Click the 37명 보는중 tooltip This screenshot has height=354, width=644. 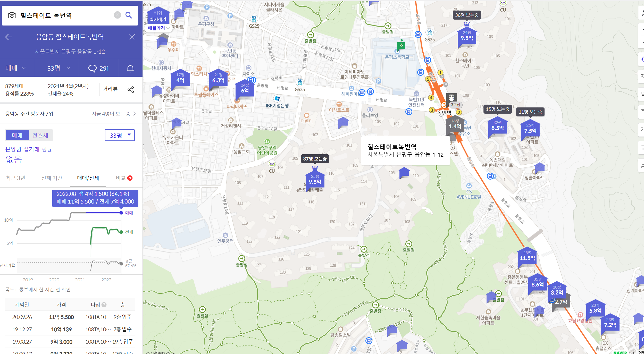315,159
